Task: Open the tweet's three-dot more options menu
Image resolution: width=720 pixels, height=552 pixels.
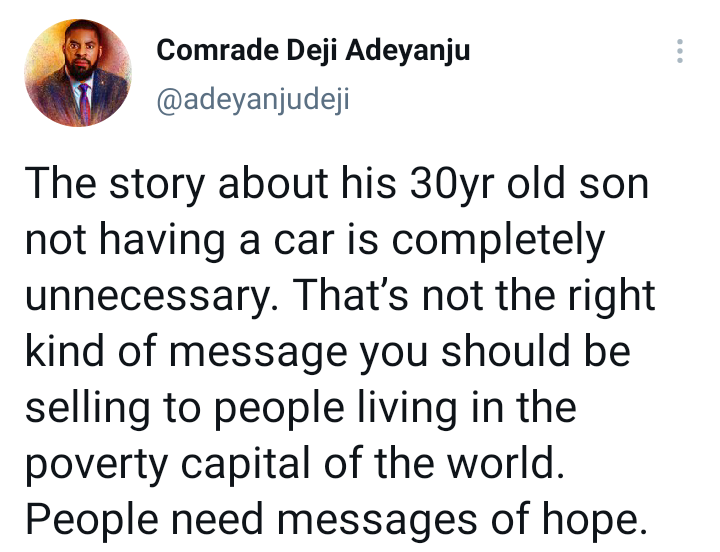Action: click(679, 52)
